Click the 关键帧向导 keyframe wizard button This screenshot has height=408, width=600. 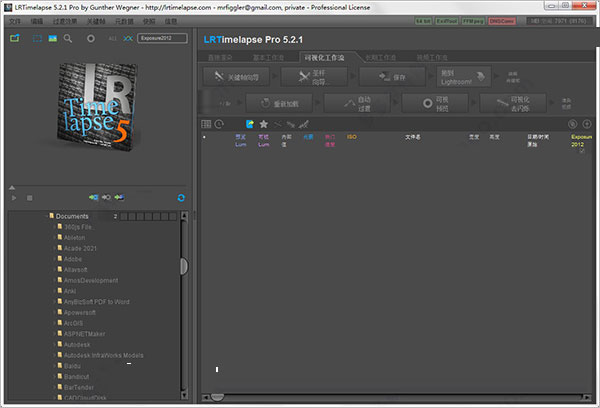coord(236,77)
